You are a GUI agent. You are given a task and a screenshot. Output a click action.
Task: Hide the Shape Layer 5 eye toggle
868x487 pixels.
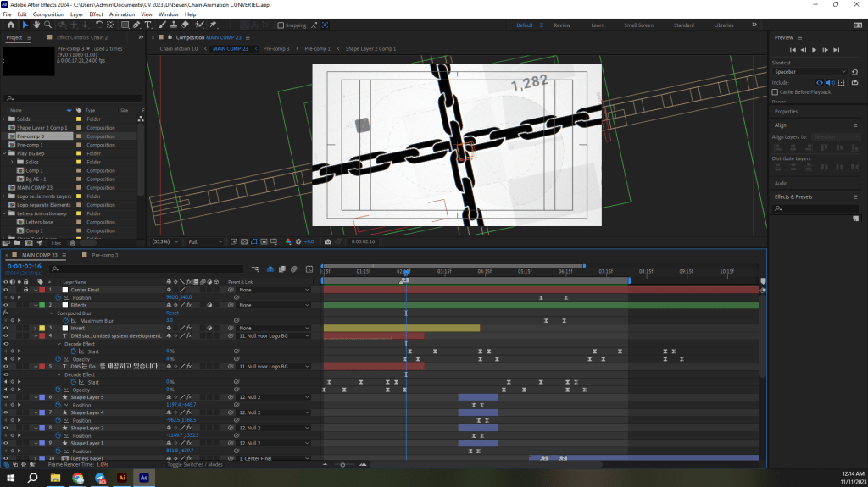[6, 397]
